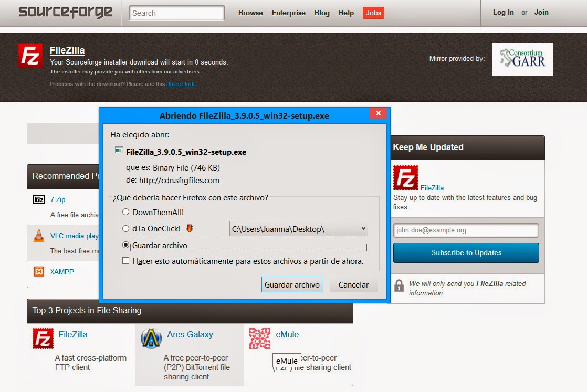Image resolution: width=587 pixels, height=392 pixels.
Task: Open the Help menu item
Action: [x=346, y=13]
